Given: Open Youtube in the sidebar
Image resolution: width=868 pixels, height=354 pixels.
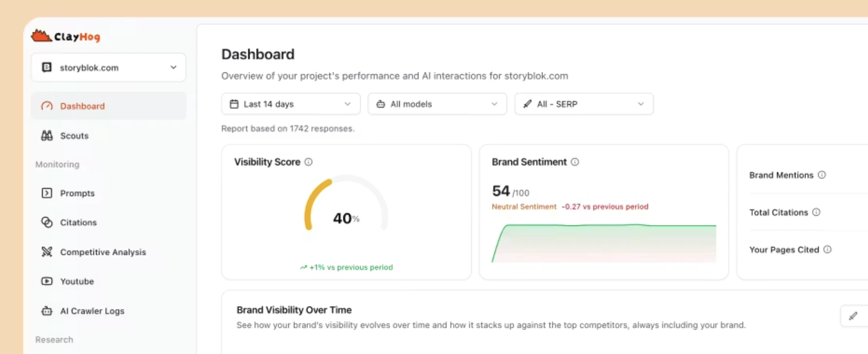Looking at the screenshot, I should click(108, 281).
